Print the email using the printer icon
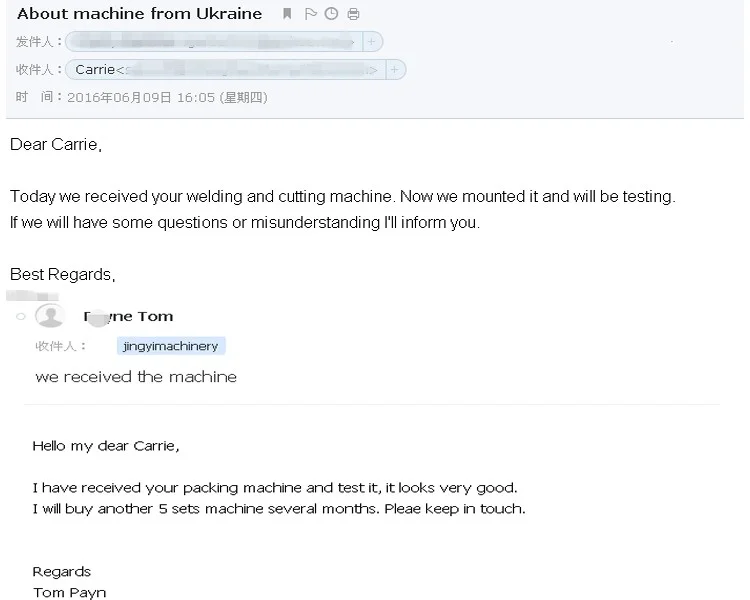The height and width of the screenshot is (600, 750). tap(353, 14)
